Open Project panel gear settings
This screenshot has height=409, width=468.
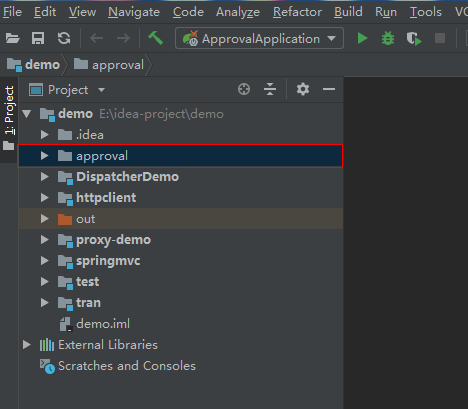pos(303,89)
